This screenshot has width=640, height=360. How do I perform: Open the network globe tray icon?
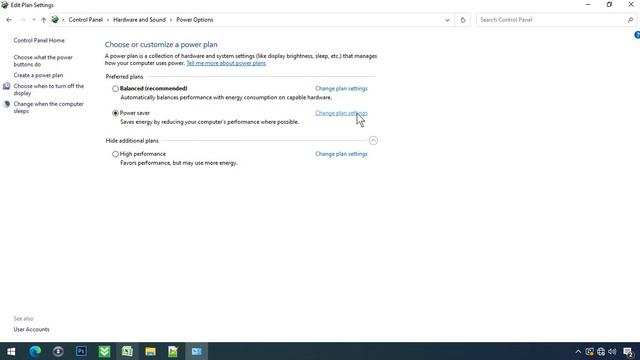click(601, 351)
